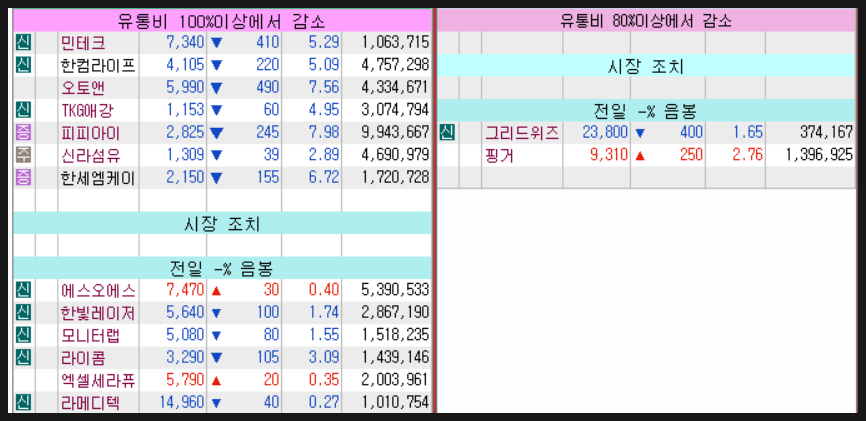This screenshot has width=866, height=421.
Task: Click change value 245 in 피피아이 row
Action: point(268,133)
